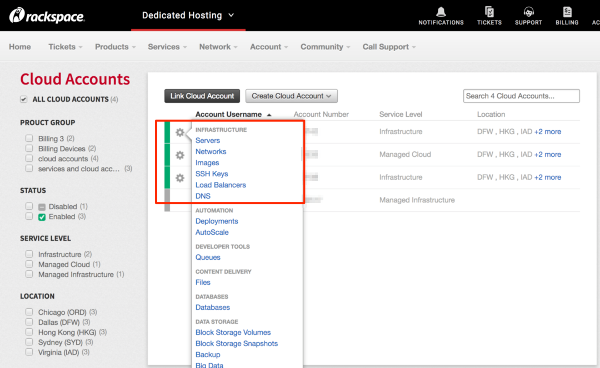Check the Hong Kong (HKG) location filter
Viewport: 600px width, 368px height.
coord(29,332)
